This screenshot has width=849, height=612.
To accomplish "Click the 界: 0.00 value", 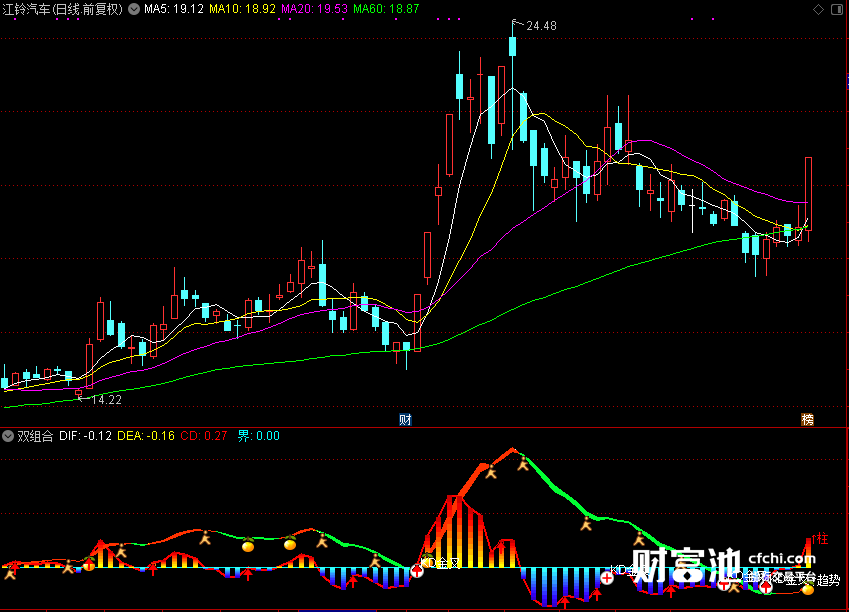I will 259,436.
